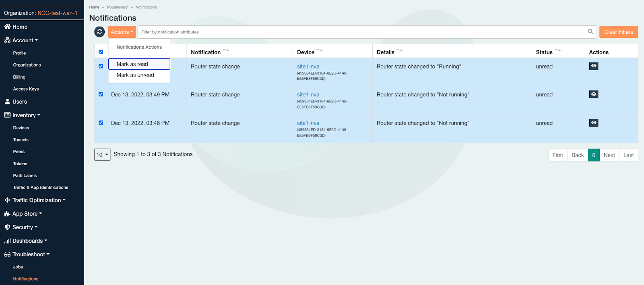Uncheck the 03:49 PM notification row

101,94
